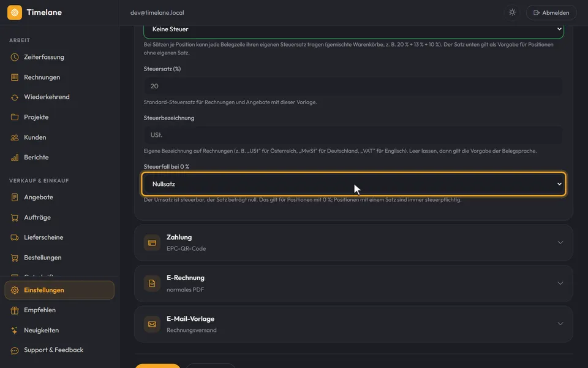588x368 pixels.
Task: Expand the E-Mail-Vorlage section chevron
Action: pos(560,324)
